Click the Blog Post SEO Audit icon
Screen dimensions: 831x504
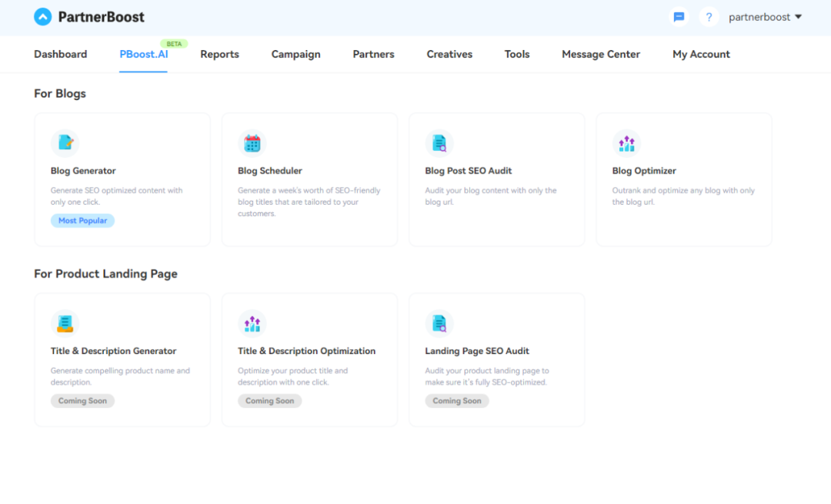click(x=439, y=143)
